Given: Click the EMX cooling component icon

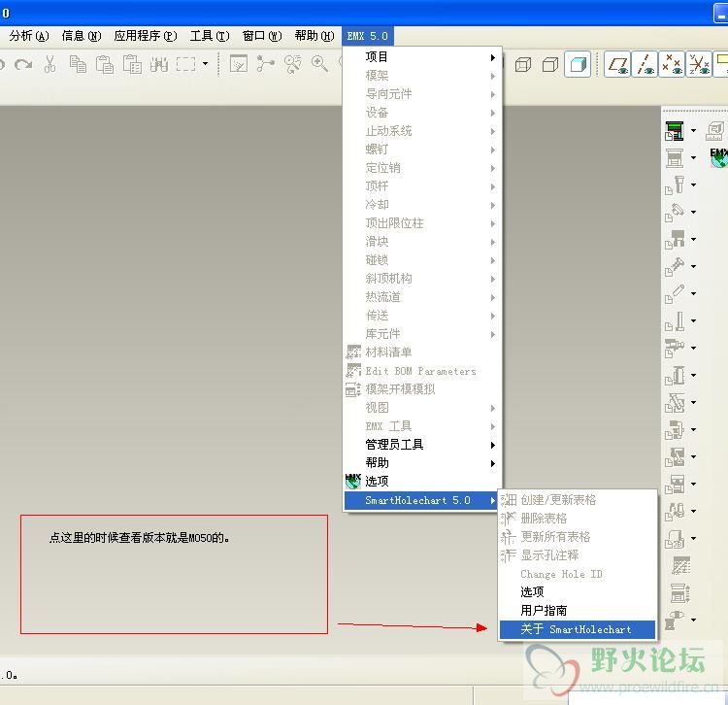Looking at the screenshot, I should (x=675, y=348).
